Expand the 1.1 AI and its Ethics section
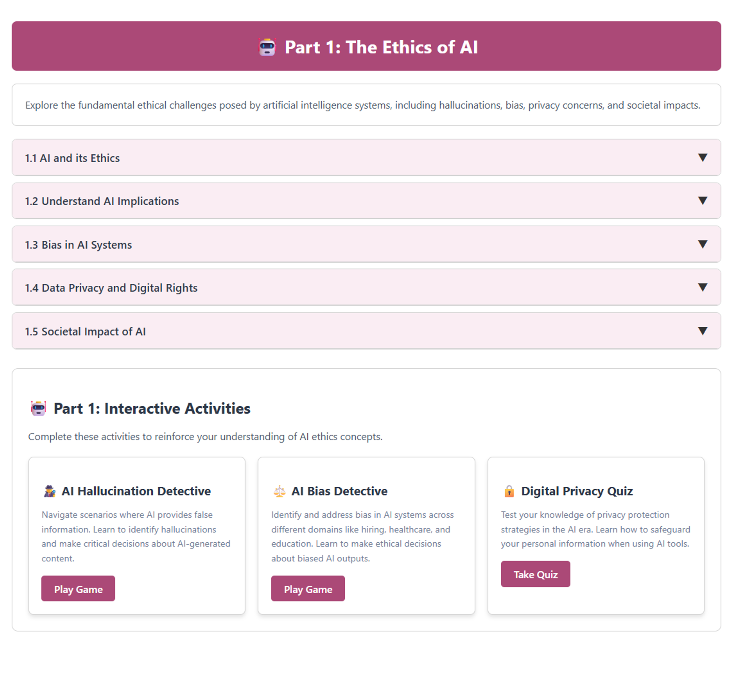This screenshot has height=700, width=750. pyautogui.click(x=72, y=158)
